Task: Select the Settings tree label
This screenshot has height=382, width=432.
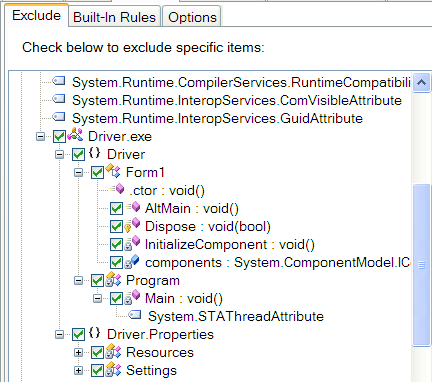Action: 151,370
